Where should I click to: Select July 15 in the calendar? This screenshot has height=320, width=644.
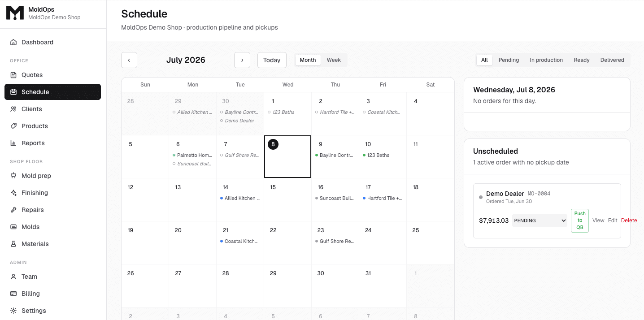(287, 200)
